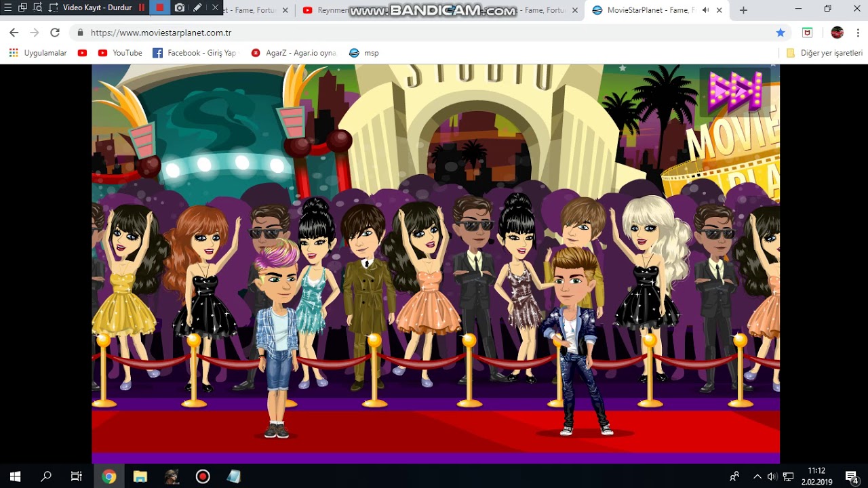Open the blue notebook taskbar app

pyautogui.click(x=234, y=476)
